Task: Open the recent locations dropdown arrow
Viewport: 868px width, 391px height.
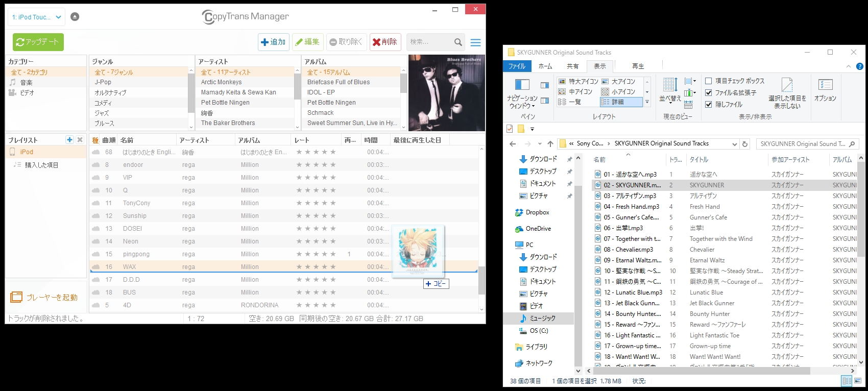Action: (540, 144)
